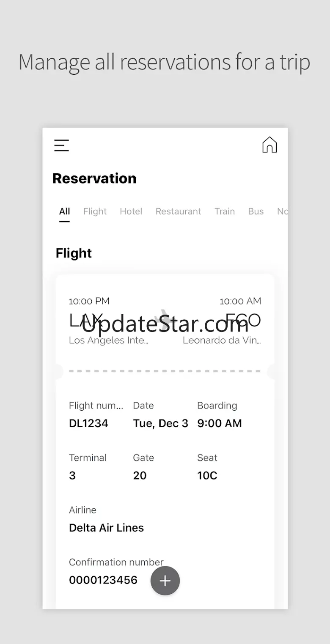Screen dimensions: 330x644
Task: Switch to the Flight tab
Action: coord(95,211)
